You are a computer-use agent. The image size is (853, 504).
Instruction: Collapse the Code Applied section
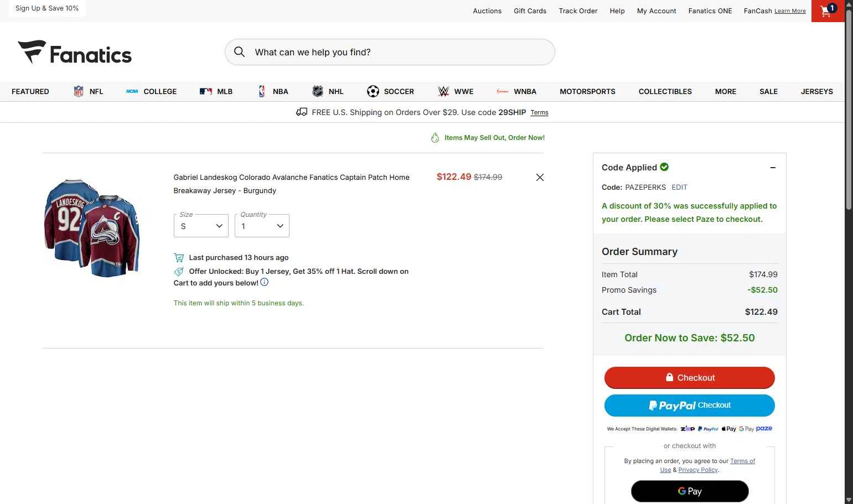click(x=773, y=168)
